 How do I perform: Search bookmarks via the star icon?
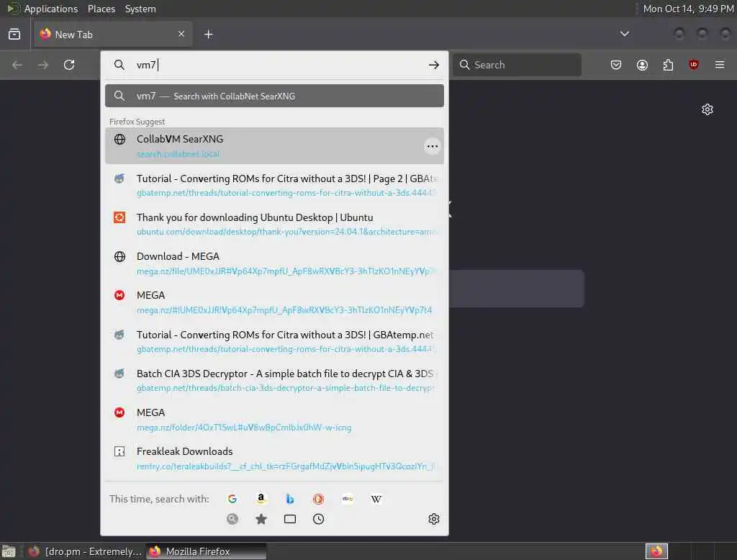click(261, 519)
